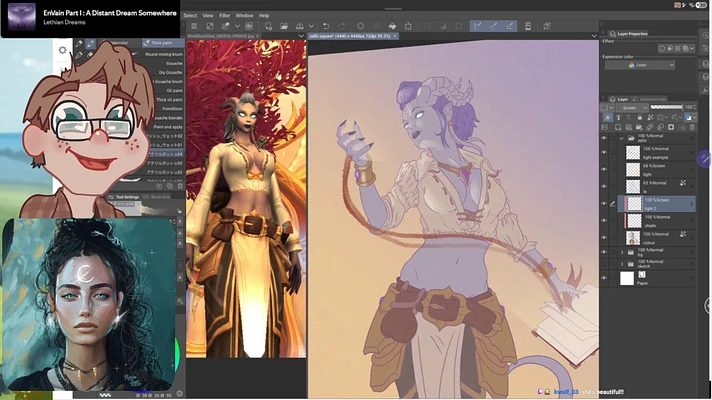Close the WorldScreenShot jpg tab
Viewport: 712px width, 400px height.
[x=257, y=36]
